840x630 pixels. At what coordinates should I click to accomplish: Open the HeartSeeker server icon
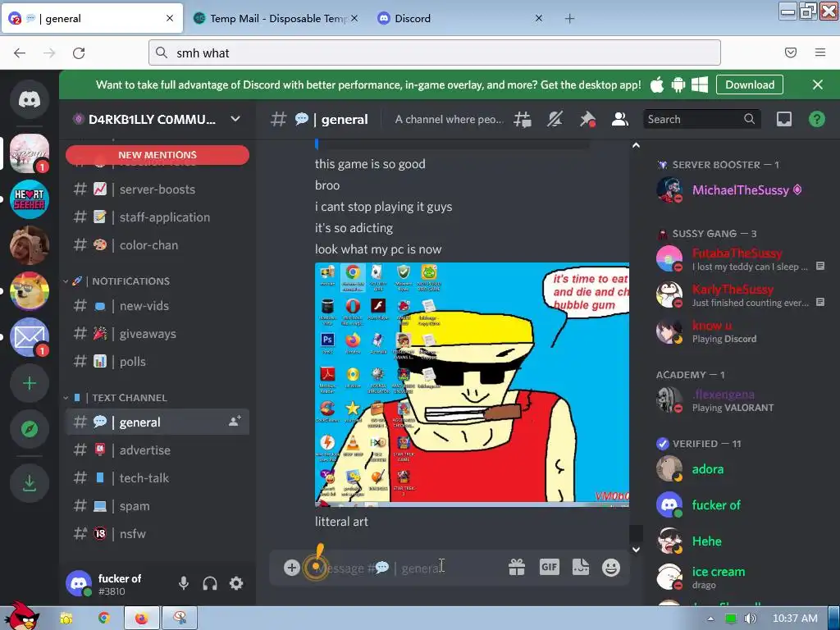[x=30, y=199]
